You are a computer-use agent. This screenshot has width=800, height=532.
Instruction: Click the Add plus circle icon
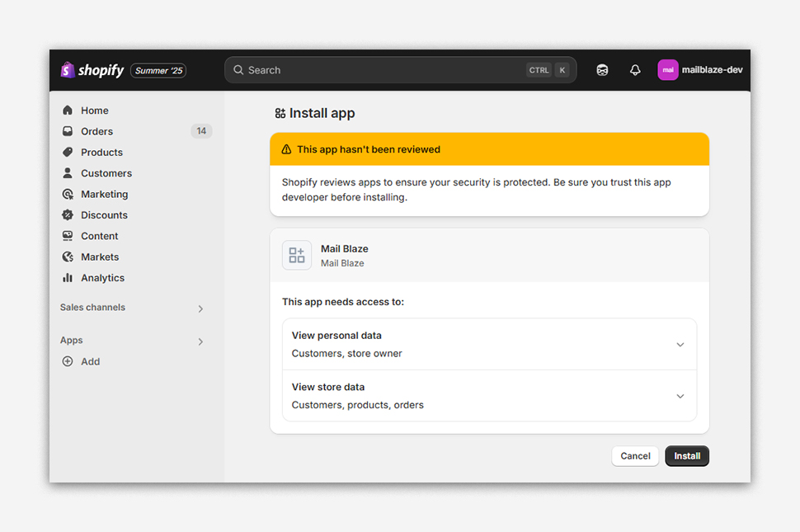(68, 361)
